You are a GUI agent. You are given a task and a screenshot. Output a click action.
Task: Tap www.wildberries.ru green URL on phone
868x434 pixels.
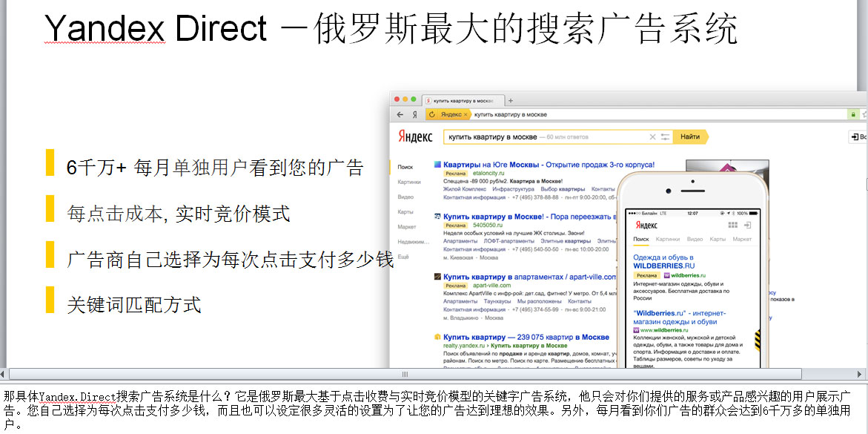point(666,330)
